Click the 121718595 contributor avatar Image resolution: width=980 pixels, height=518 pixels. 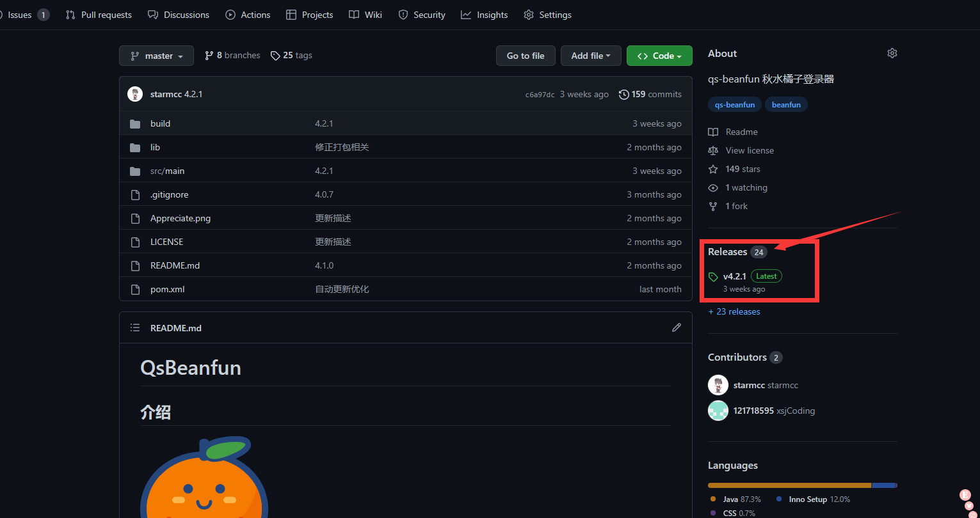718,411
